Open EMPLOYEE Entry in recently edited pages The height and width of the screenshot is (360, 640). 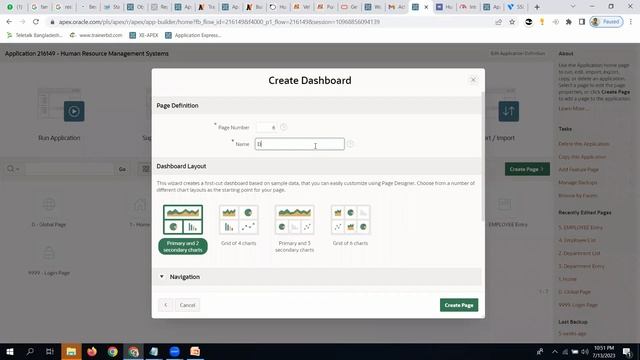tap(580, 227)
